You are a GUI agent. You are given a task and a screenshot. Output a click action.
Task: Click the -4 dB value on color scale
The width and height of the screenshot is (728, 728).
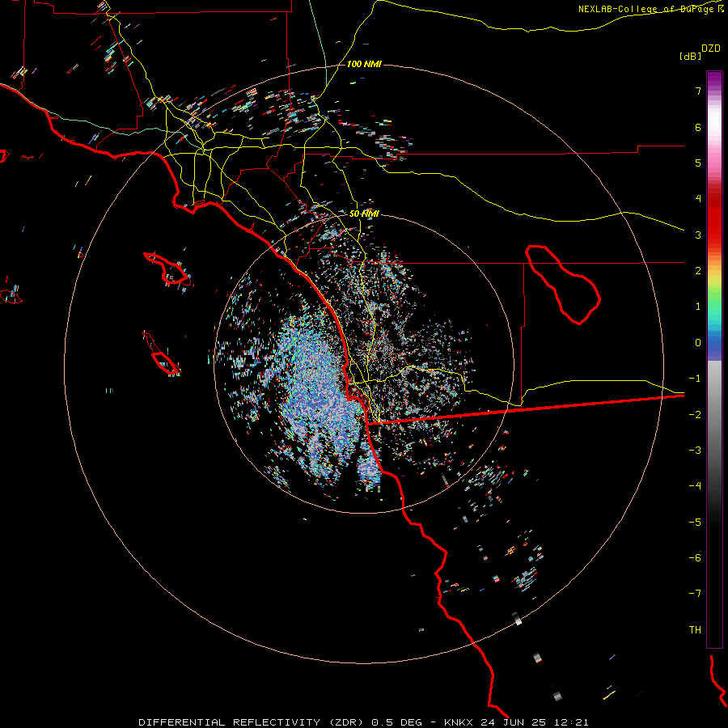coord(695,485)
